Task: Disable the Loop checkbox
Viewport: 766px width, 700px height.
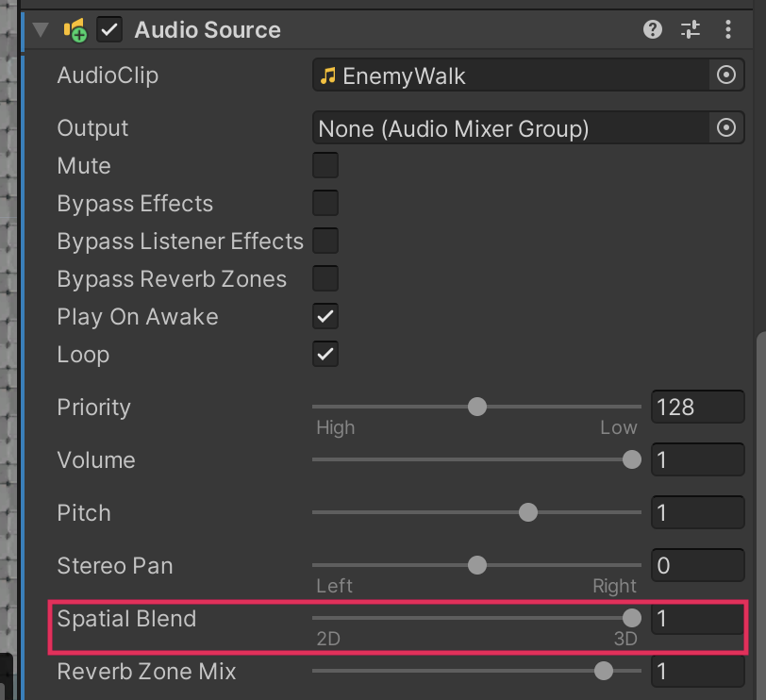Action: (x=325, y=355)
